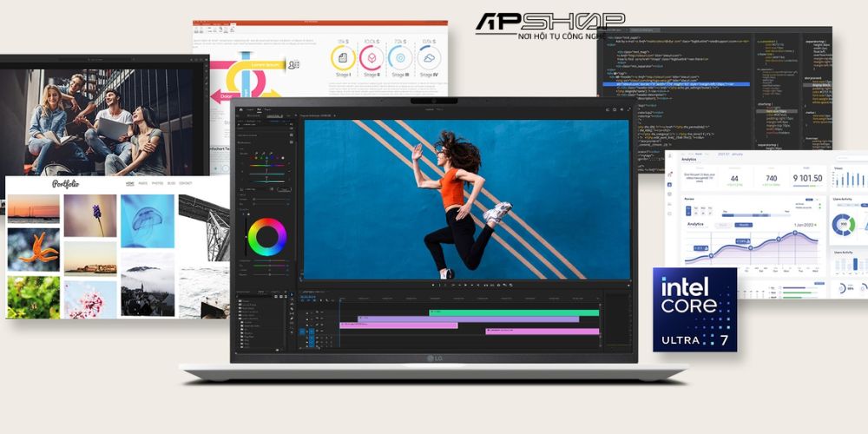Click the blue highlighted line in code editor
This screenshot has width=868, height=434.
click(675, 84)
